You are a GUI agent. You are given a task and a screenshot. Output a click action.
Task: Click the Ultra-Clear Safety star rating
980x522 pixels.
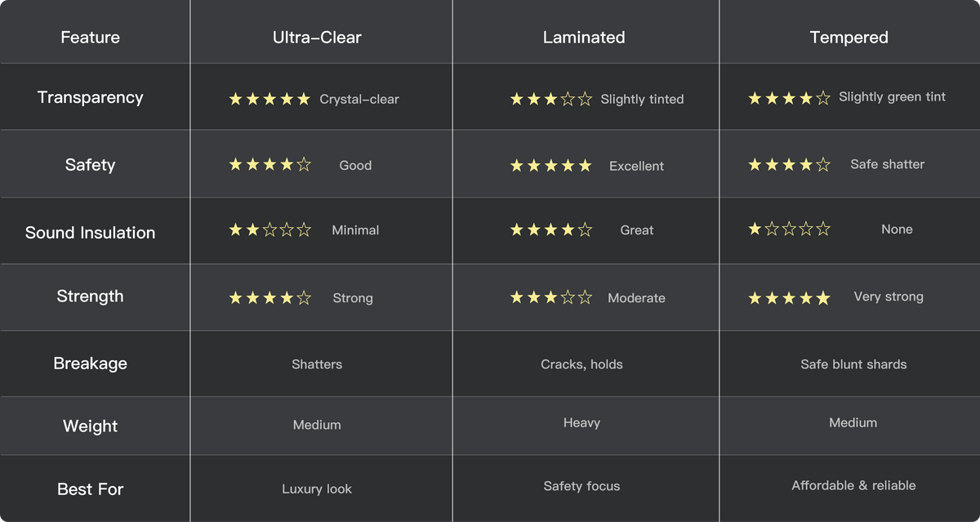click(269, 165)
